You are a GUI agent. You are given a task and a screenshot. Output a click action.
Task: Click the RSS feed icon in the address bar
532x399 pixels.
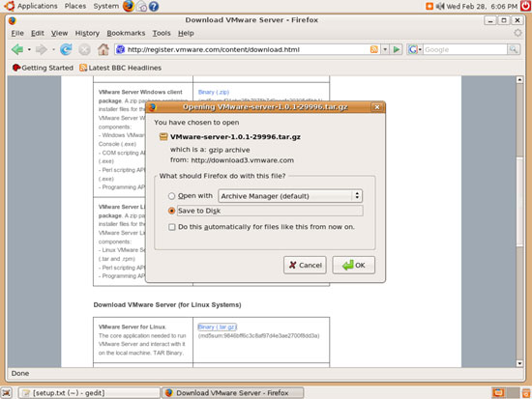(x=374, y=49)
